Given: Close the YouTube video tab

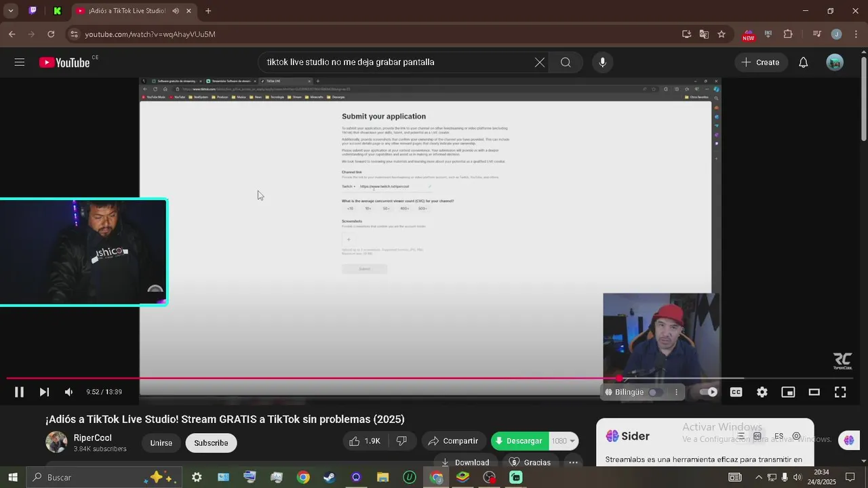Looking at the screenshot, I should coord(189,11).
